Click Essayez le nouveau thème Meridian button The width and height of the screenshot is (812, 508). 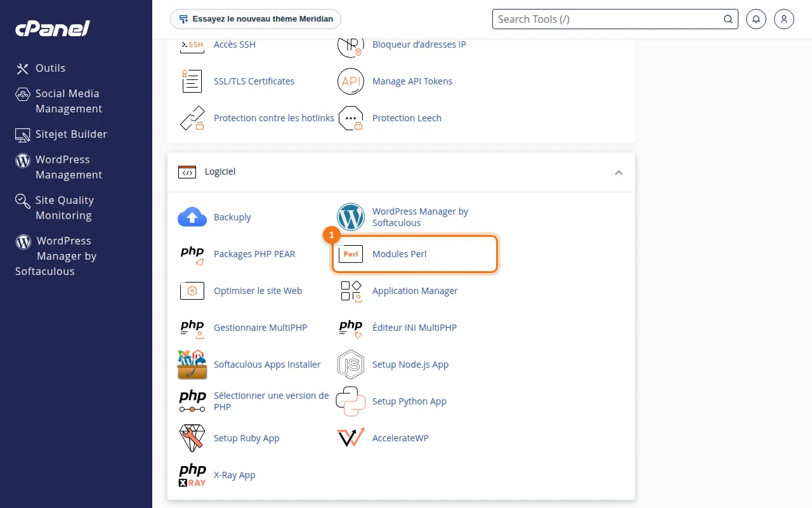[256, 19]
